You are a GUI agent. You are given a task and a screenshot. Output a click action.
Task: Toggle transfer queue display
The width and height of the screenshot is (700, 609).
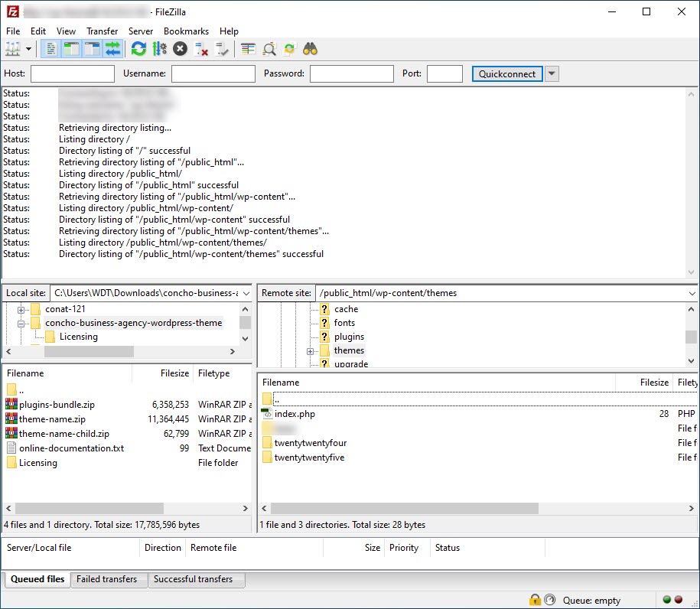click(112, 49)
